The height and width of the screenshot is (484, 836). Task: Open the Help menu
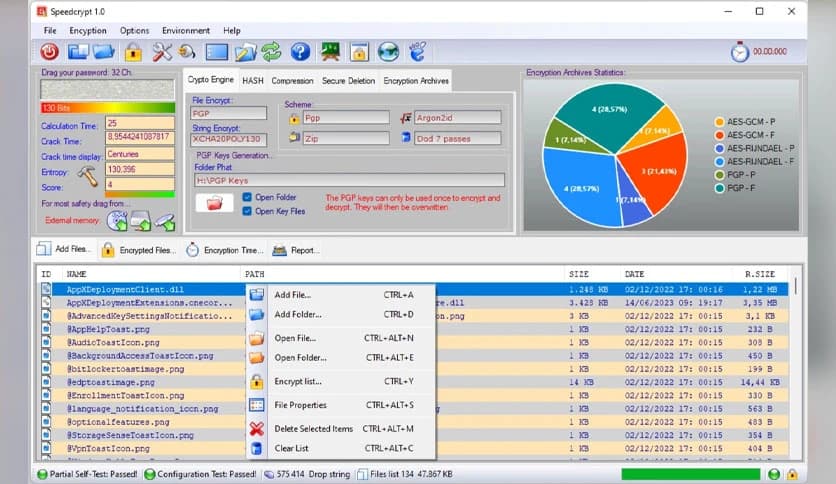231,30
